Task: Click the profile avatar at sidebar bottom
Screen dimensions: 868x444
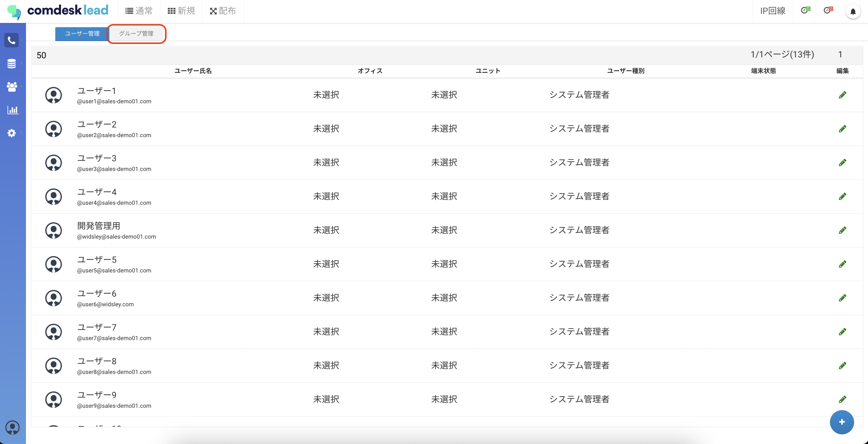Action: tap(12, 428)
